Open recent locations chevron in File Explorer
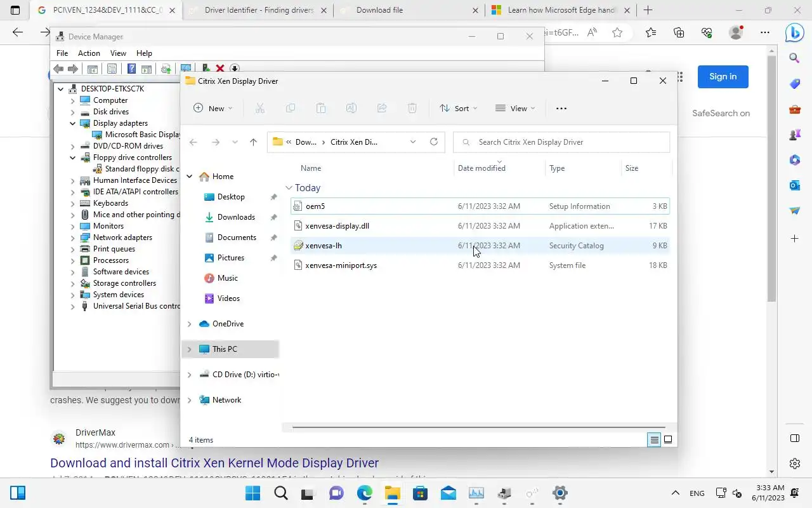 235,142
